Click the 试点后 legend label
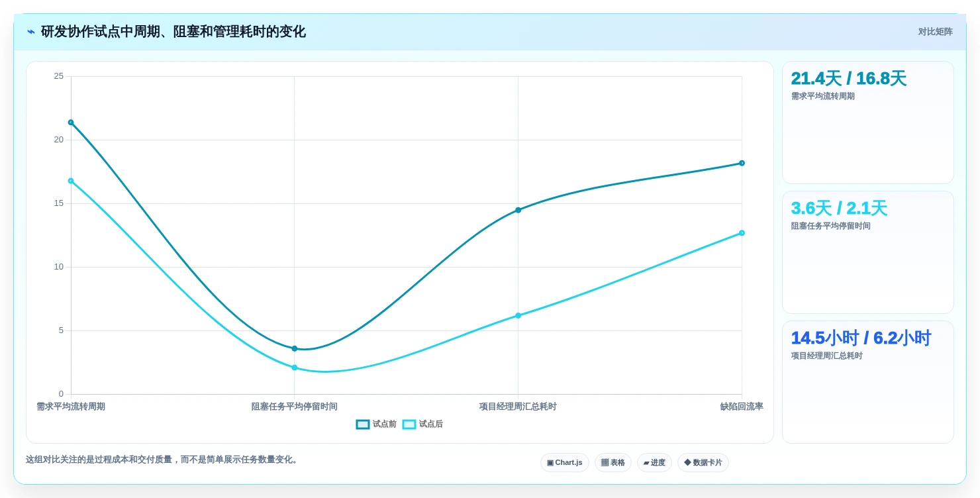The image size is (980, 498). pyautogui.click(x=430, y=424)
